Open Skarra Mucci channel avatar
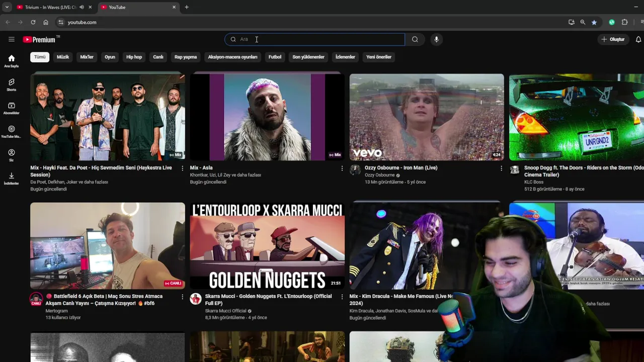644x362 pixels. (x=196, y=299)
